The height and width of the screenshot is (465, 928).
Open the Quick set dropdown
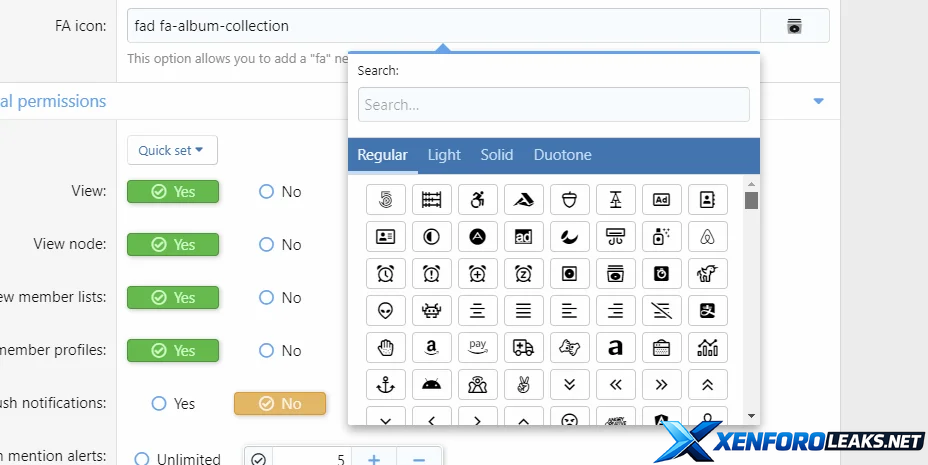pyautogui.click(x=172, y=150)
